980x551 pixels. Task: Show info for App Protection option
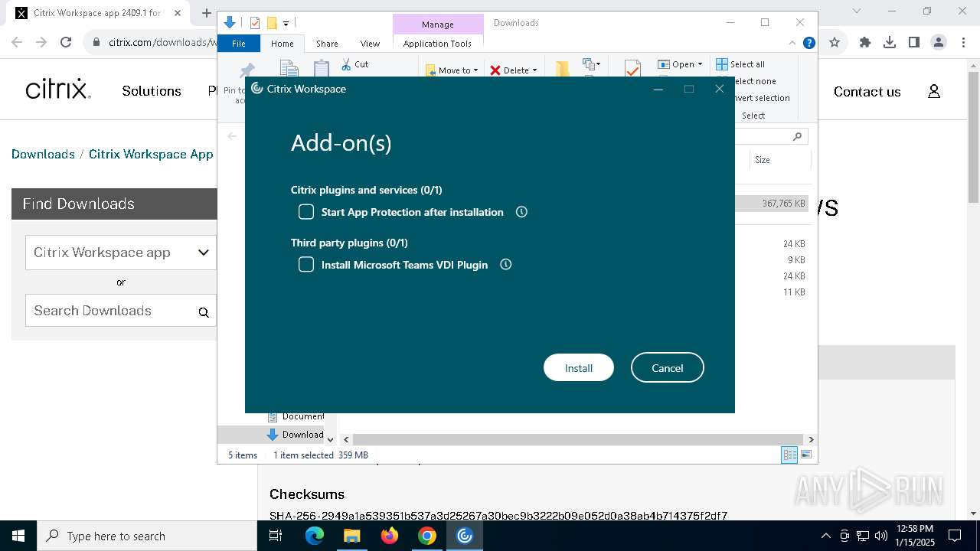pos(521,212)
